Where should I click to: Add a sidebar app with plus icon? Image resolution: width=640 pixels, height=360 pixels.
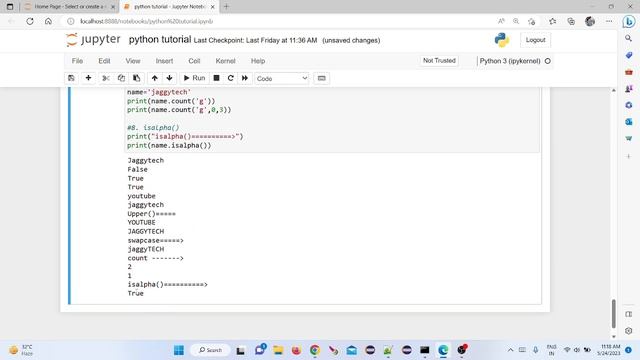(629, 156)
